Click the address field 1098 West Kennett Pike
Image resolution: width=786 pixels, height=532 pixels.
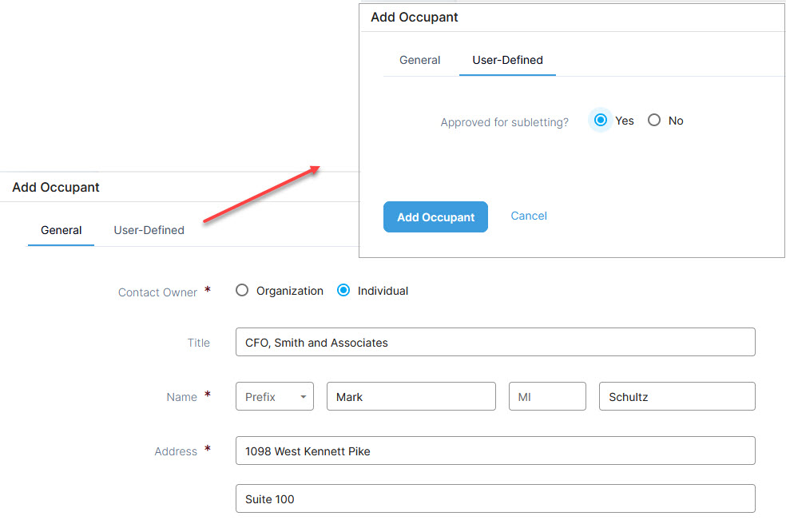point(495,451)
